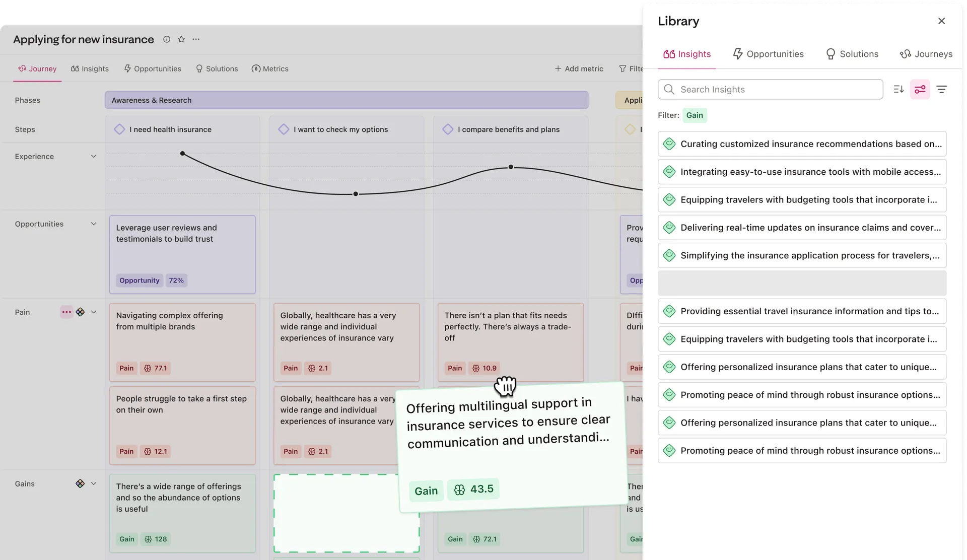Click gain icon of 'Integrating easy-to-use insurance tools' insight
The image size is (967, 560).
click(x=669, y=172)
